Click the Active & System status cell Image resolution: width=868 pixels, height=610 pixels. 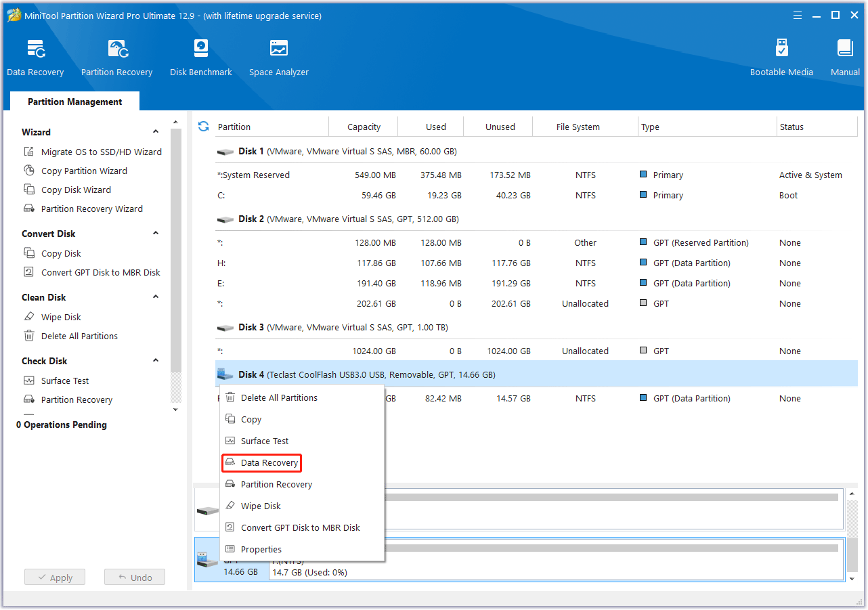[810, 175]
